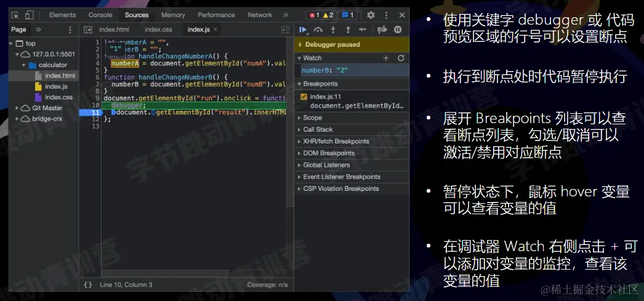644x301 pixels.
Task: Open DevTools settings gear
Action: [x=371, y=15]
